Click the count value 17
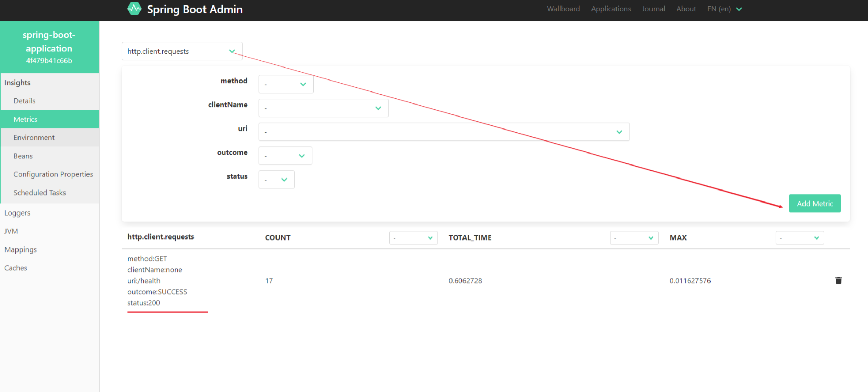868x392 pixels. click(x=269, y=281)
